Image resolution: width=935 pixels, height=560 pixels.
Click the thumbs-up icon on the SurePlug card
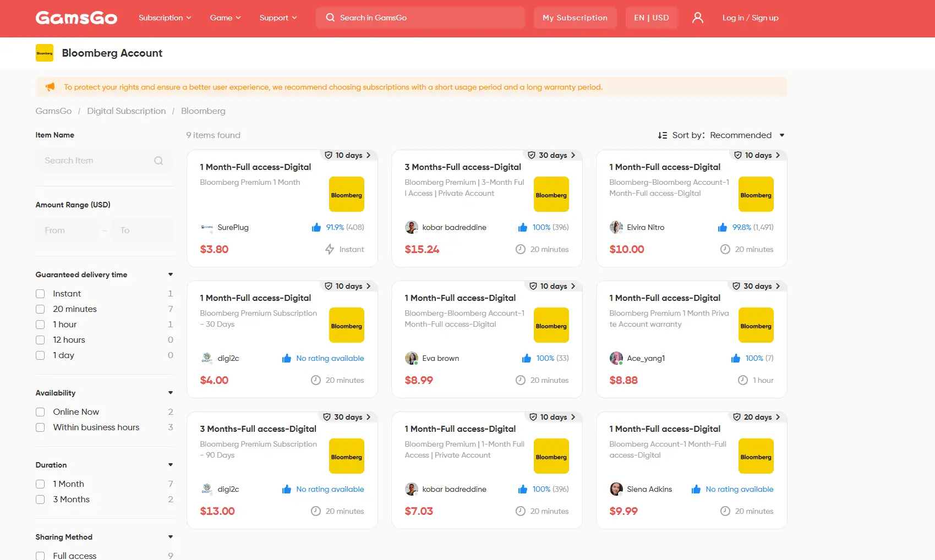(x=316, y=227)
